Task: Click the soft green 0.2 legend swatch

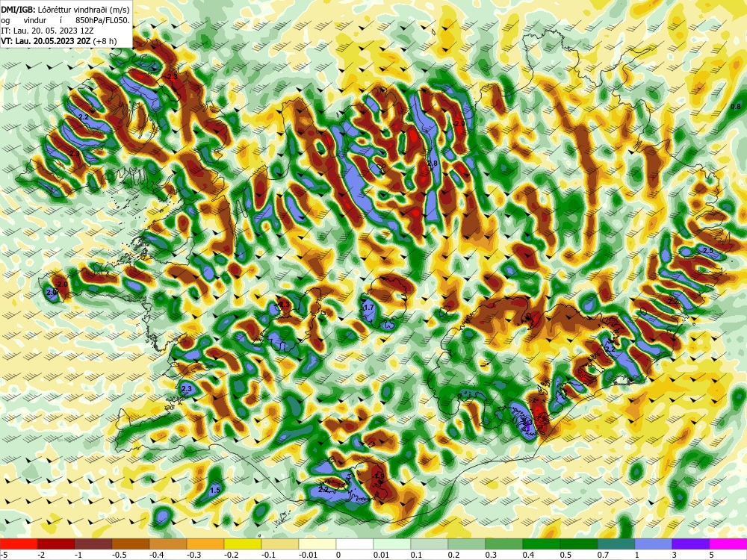Action: pos(467,544)
